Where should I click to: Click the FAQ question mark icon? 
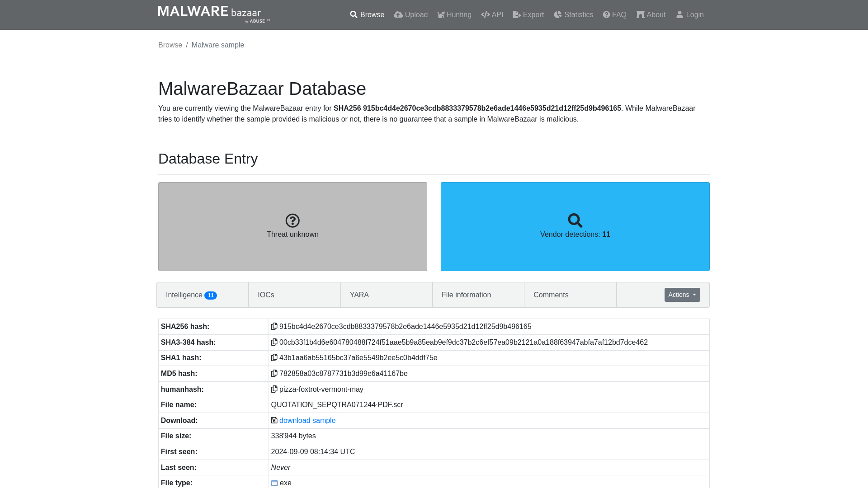(606, 14)
